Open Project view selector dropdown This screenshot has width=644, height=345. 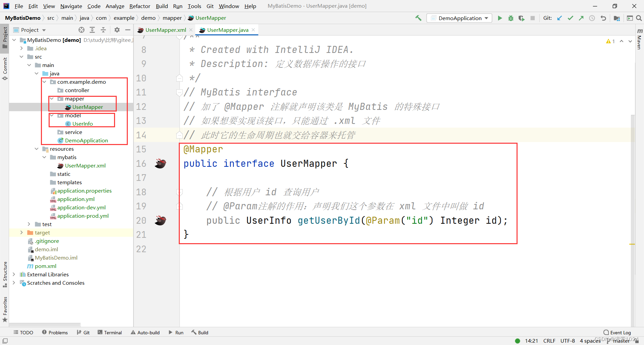(x=34, y=30)
